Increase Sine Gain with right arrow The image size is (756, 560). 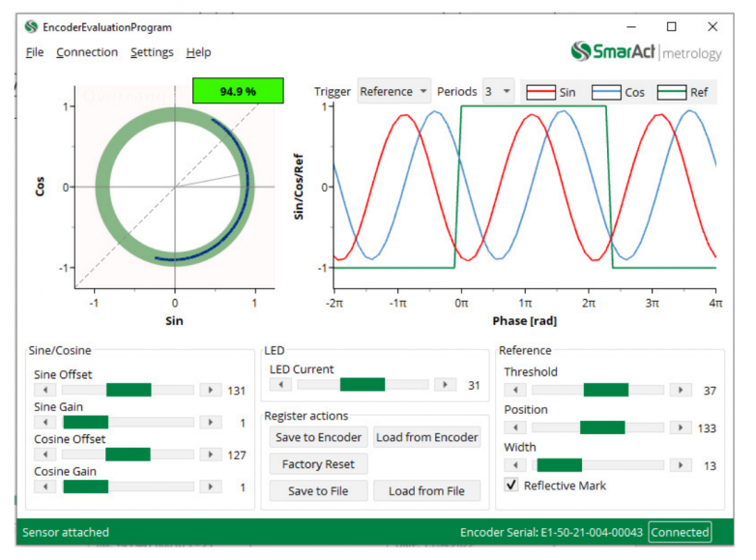tap(211, 422)
